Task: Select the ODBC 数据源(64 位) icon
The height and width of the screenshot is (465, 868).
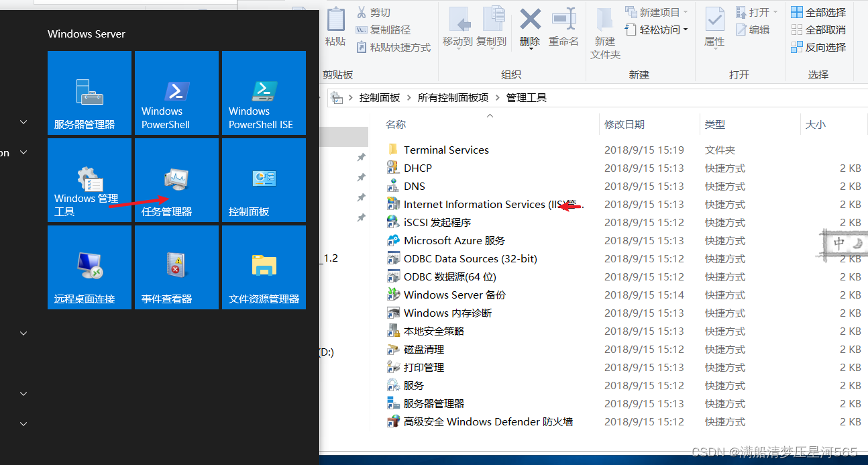Action: point(393,276)
